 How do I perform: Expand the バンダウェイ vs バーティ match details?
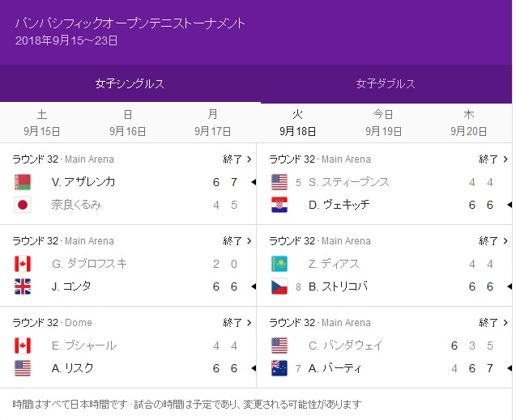tap(494, 323)
